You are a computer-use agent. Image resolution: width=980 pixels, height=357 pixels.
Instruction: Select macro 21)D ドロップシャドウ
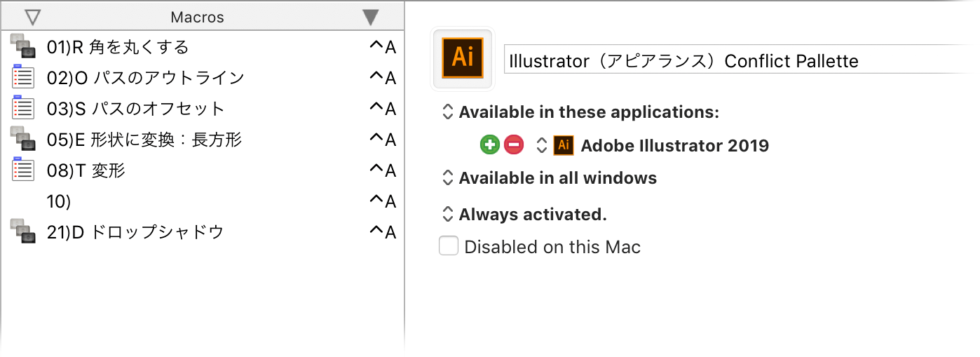[203, 231]
